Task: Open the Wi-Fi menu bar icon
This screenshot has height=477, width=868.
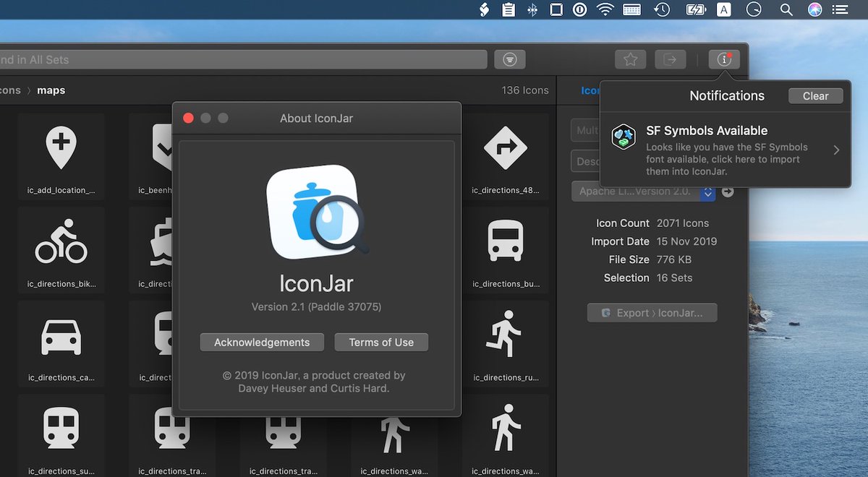Action: 605,9
